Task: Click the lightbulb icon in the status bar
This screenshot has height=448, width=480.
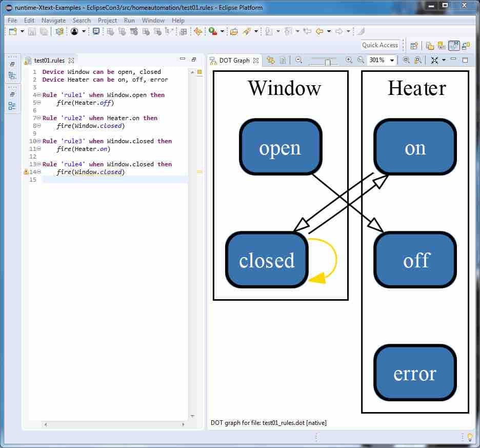Action: coord(470,436)
